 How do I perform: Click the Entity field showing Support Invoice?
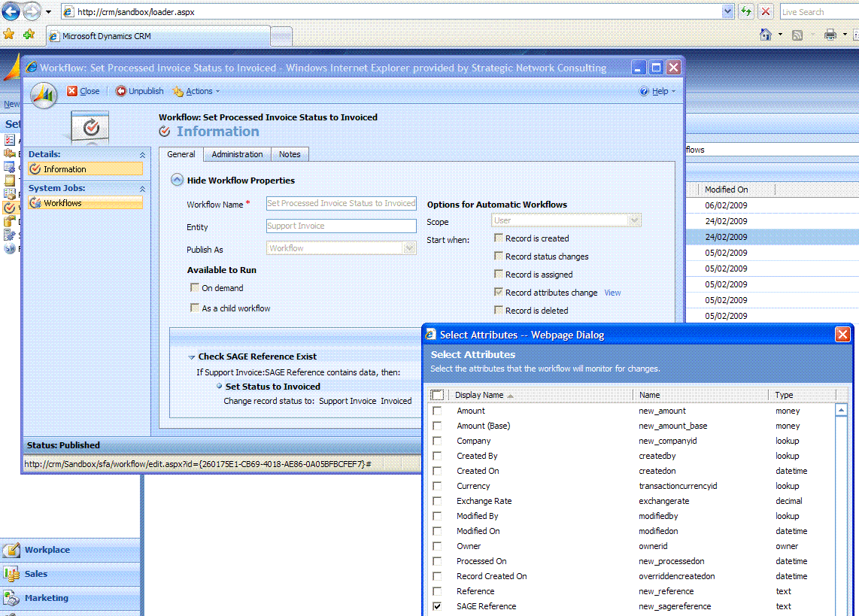coord(341,226)
